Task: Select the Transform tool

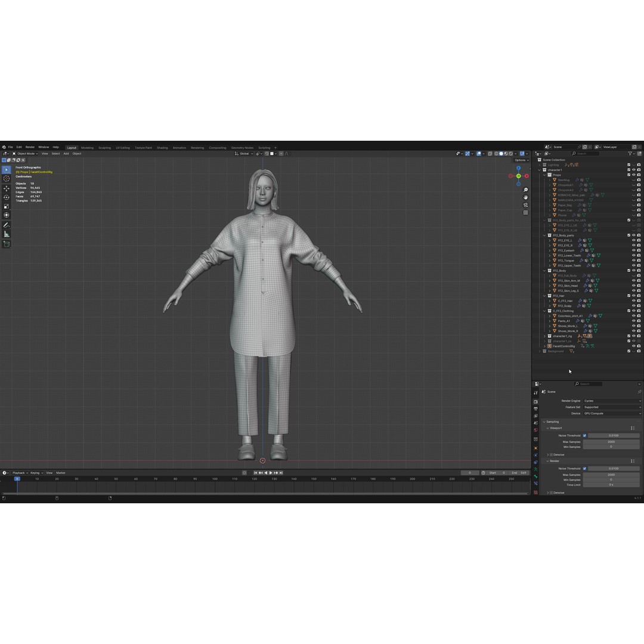Action: pos(6,215)
